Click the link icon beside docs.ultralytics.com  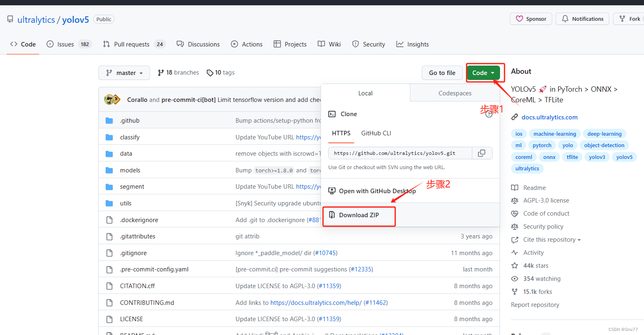pos(515,117)
